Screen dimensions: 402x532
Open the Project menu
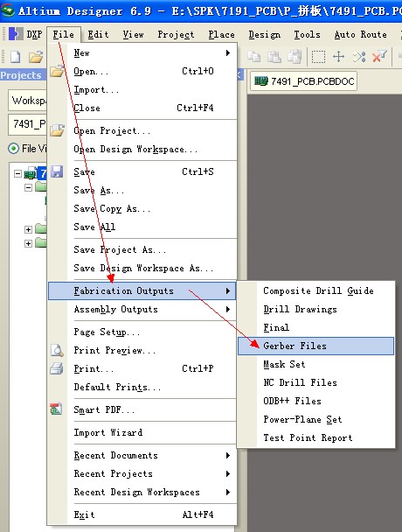(176, 34)
